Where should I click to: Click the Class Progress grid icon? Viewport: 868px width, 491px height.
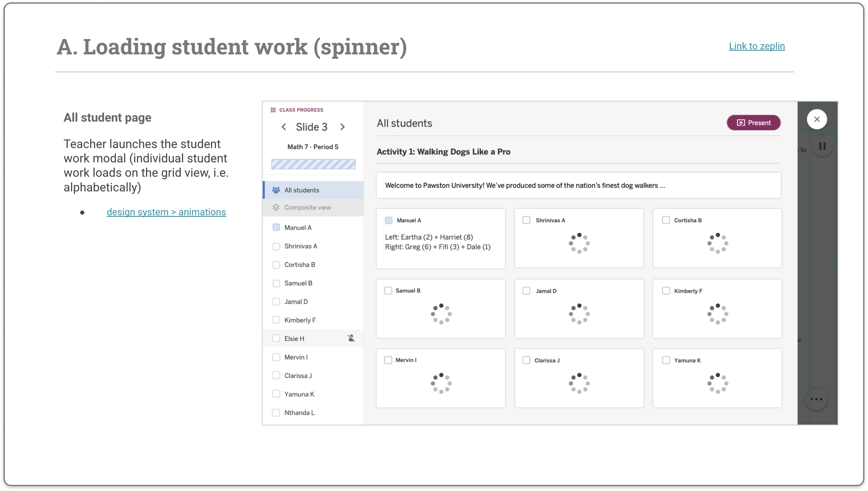coord(273,110)
